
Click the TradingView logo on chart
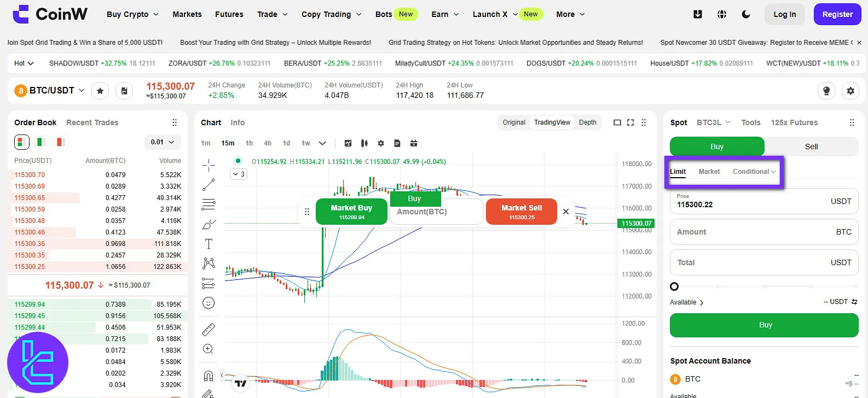click(x=241, y=383)
